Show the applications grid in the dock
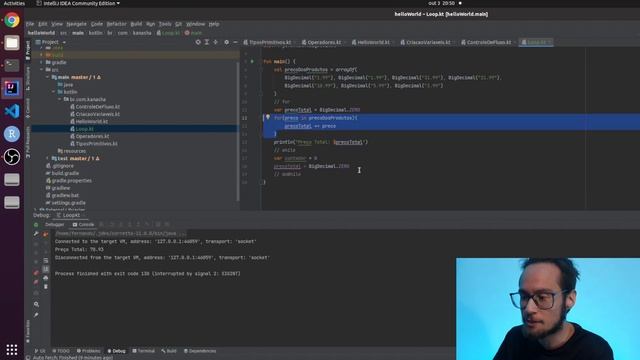This screenshot has height=360, width=640. point(12,349)
